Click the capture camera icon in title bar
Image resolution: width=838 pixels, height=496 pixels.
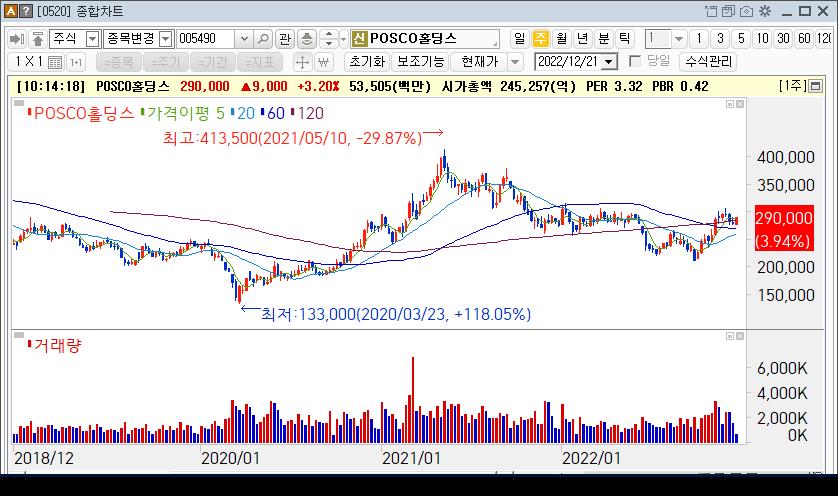[x=747, y=11]
